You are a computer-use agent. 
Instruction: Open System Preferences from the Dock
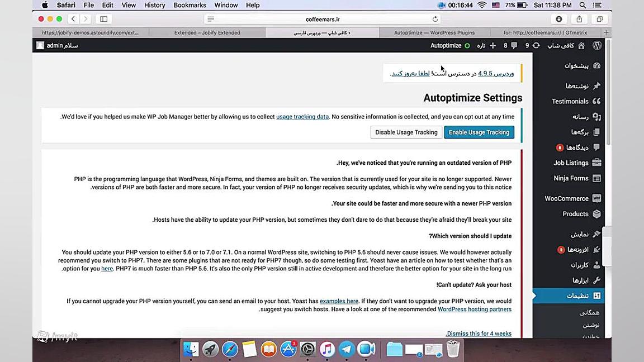click(x=307, y=349)
